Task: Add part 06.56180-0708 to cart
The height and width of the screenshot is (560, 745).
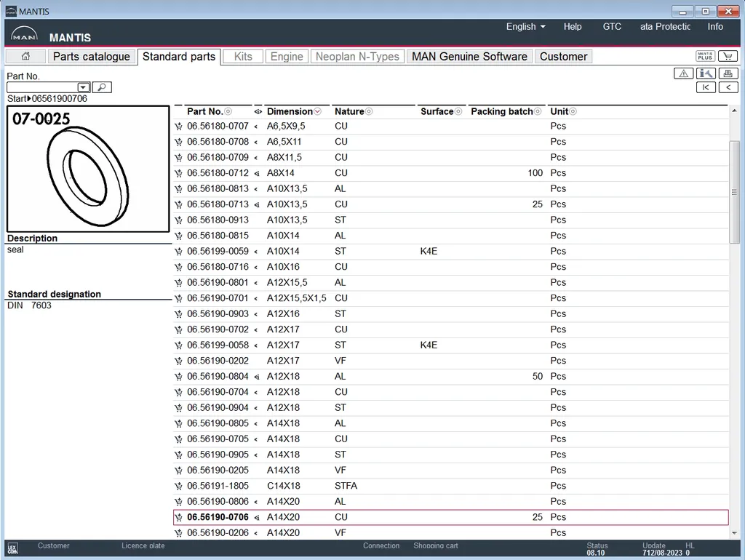Action: (179, 142)
